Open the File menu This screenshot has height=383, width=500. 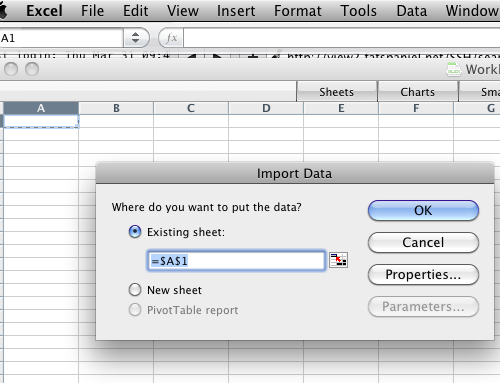92,11
